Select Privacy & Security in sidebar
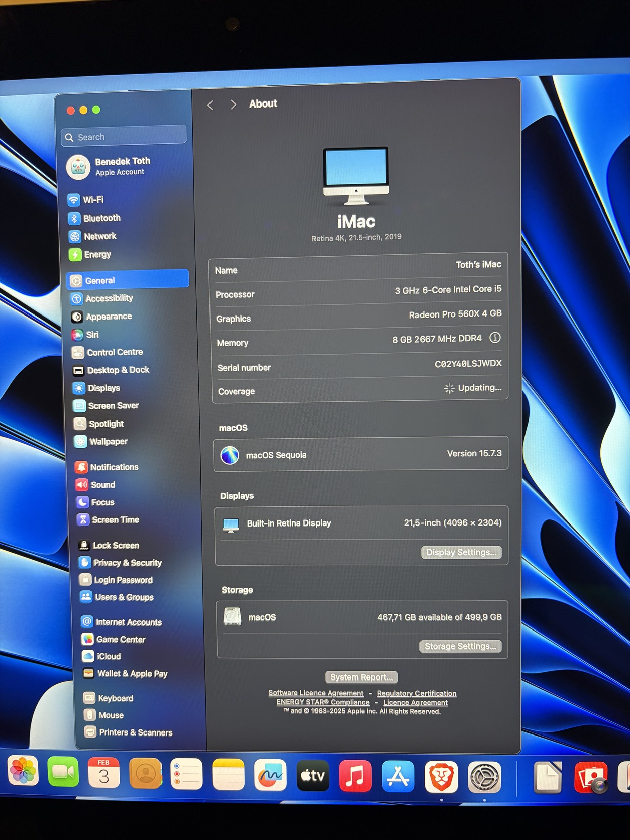Viewport: 630px width, 840px height. (x=121, y=563)
